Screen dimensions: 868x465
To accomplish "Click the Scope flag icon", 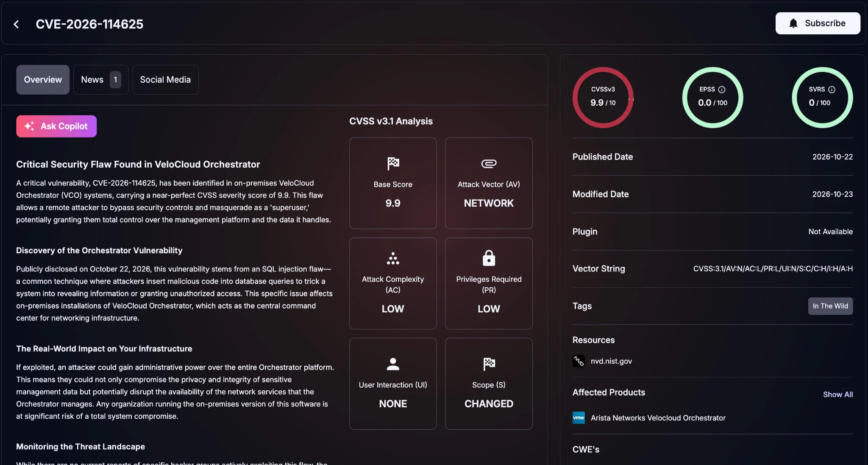I will (489, 364).
